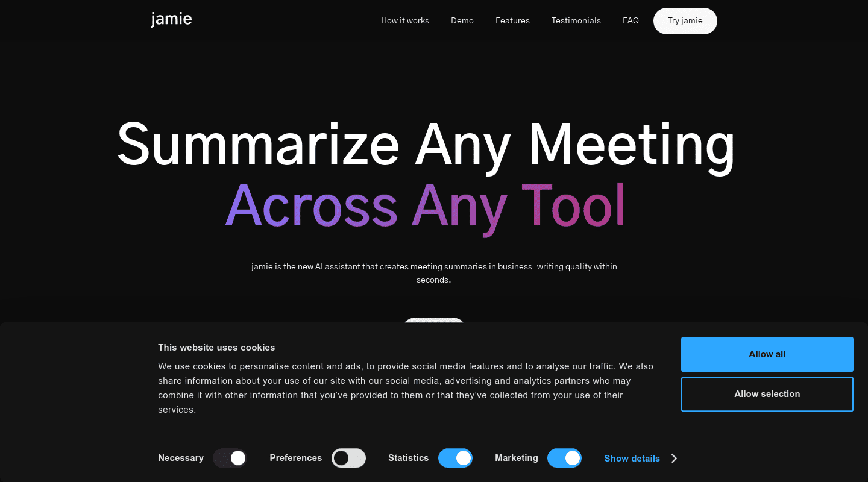Toggle the Necessary cookies switch
The height and width of the screenshot is (482, 868).
[230, 458]
